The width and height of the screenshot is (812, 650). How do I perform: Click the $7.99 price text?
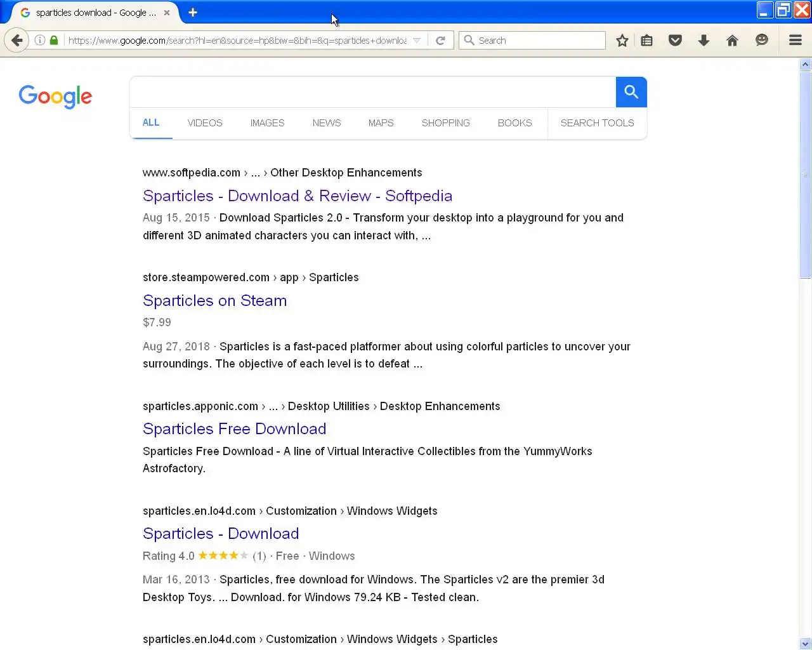point(157,322)
